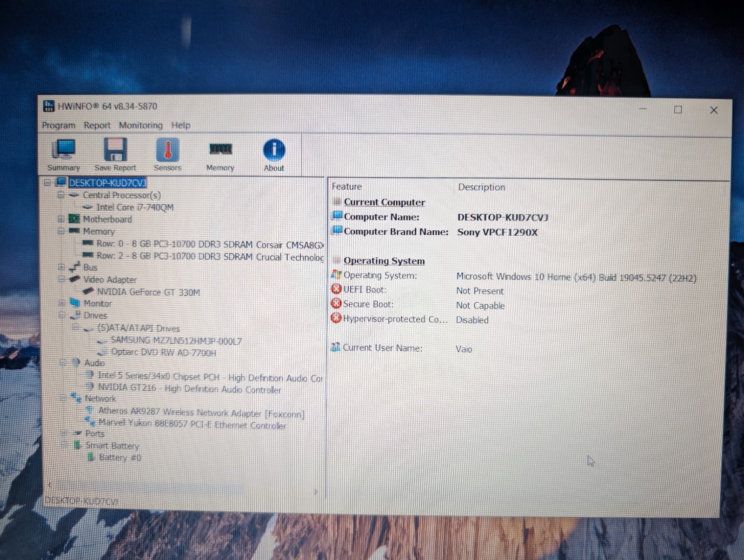Click the Computer Name monitor icon

338,216
